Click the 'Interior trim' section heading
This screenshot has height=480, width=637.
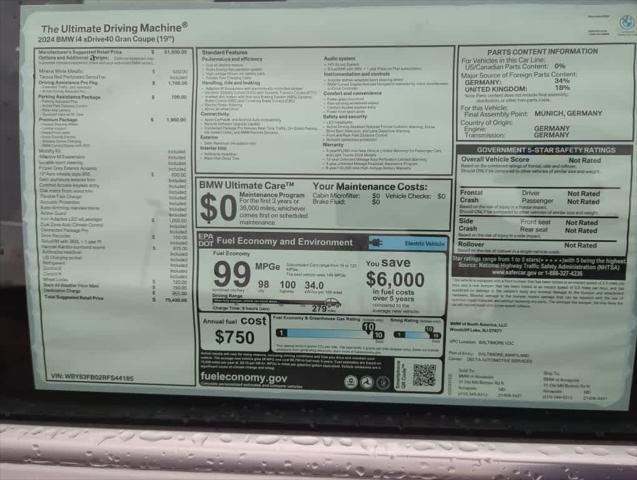coord(213,148)
